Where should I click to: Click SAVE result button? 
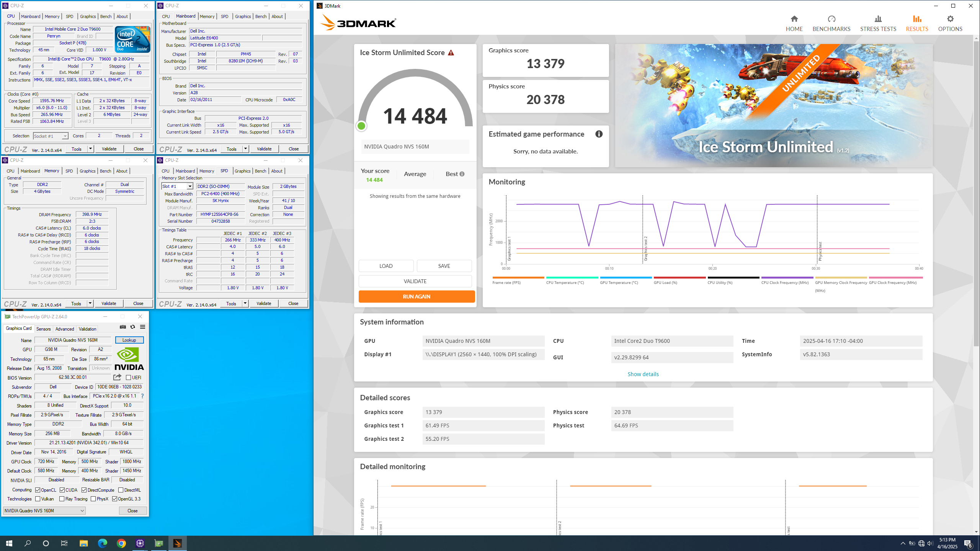444,266
